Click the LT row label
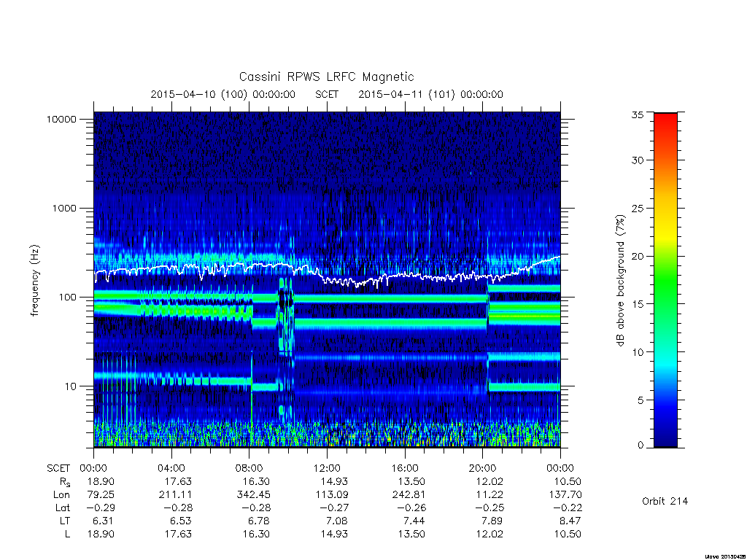Viewport: 747px width, 560px height. click(x=65, y=521)
